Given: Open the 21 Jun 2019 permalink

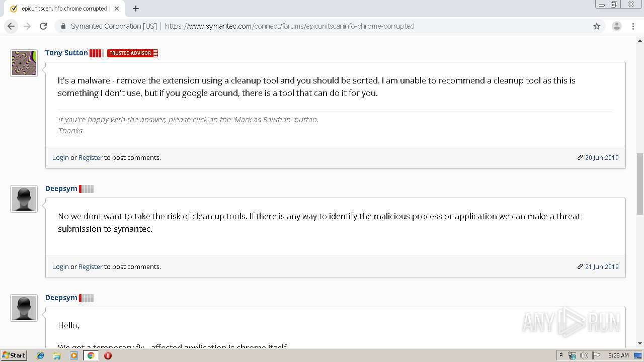Looking at the screenshot, I should click(x=602, y=266).
